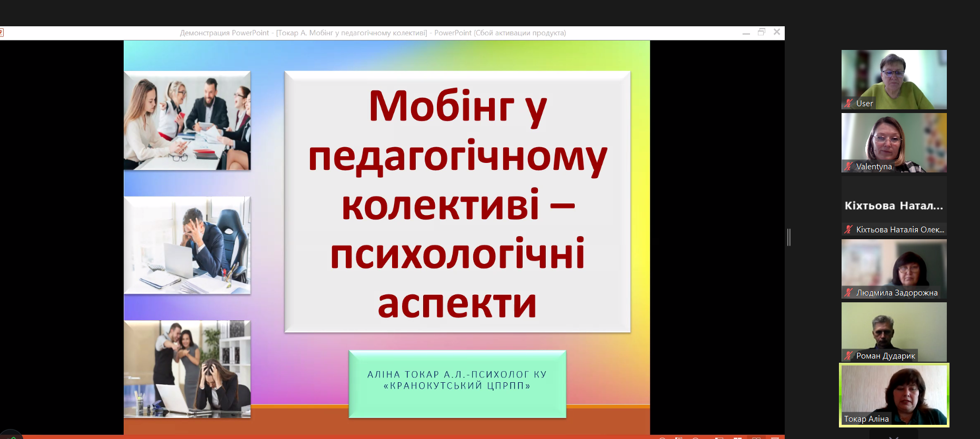This screenshot has height=439, width=980.
Task: Select Valentyna's video tile
Action: point(894,142)
